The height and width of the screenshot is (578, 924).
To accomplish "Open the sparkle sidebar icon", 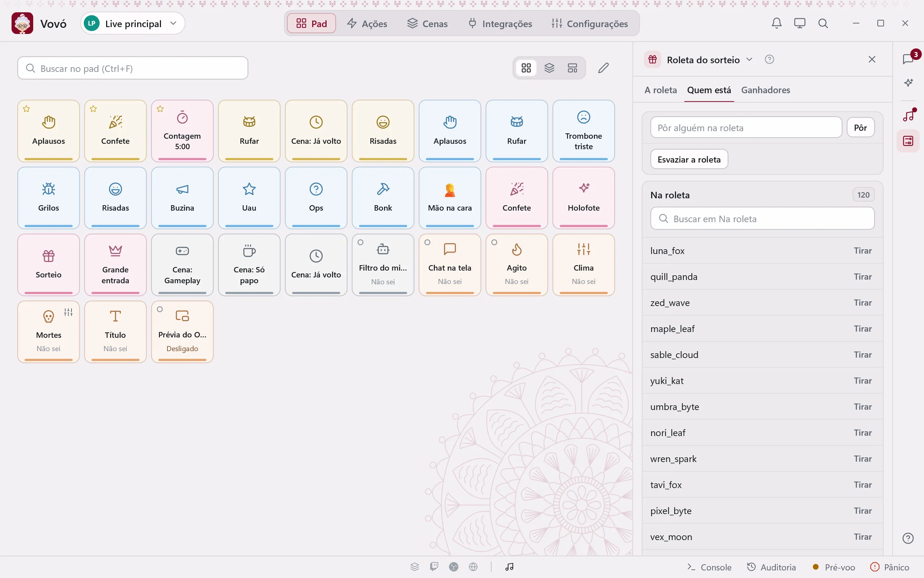I will point(908,83).
